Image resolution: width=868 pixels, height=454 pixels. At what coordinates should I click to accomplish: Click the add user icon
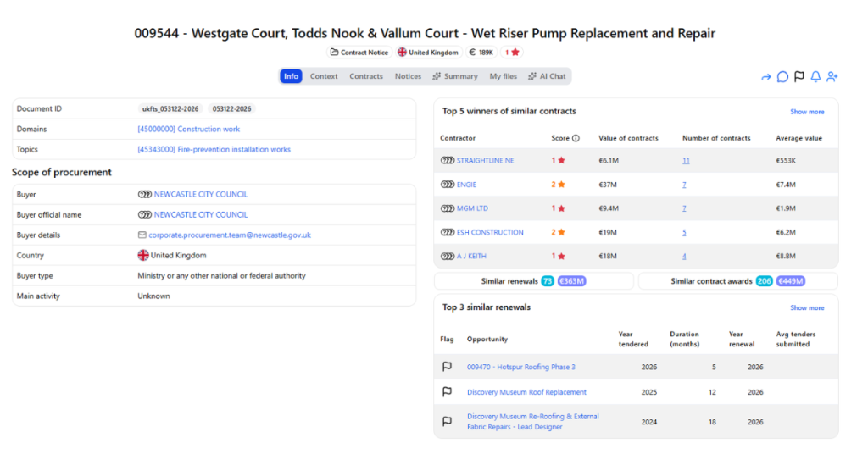pos(832,76)
